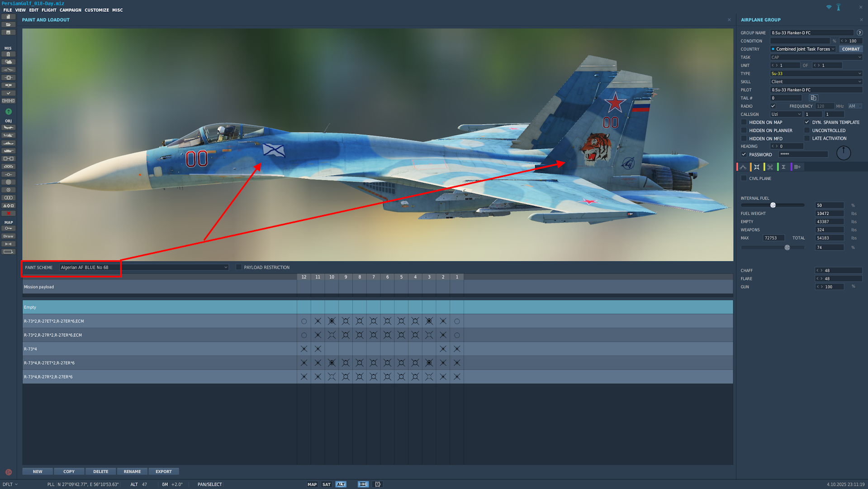Viewport: 868px width, 489px height.
Task: Select the trigger zone shapes tool
Action: [8, 206]
